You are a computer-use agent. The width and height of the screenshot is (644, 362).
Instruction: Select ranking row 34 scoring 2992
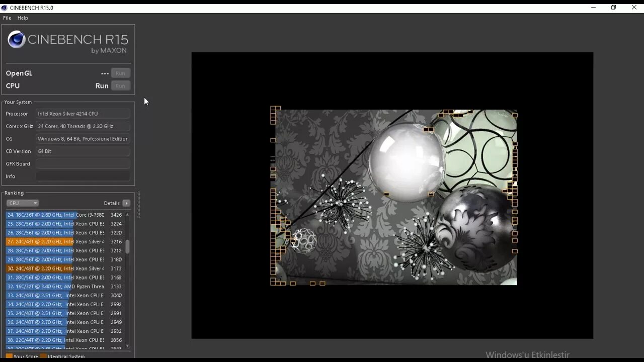64,304
